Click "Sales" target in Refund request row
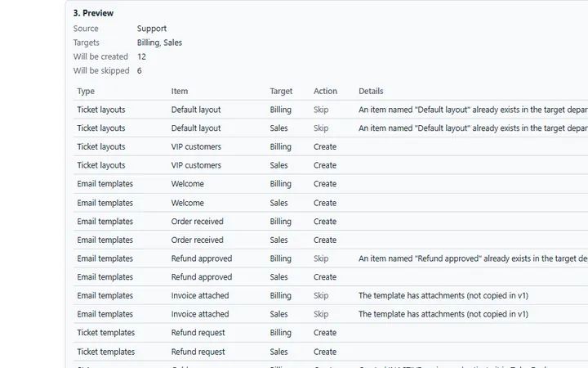This screenshot has width=588, height=368. [x=278, y=352]
